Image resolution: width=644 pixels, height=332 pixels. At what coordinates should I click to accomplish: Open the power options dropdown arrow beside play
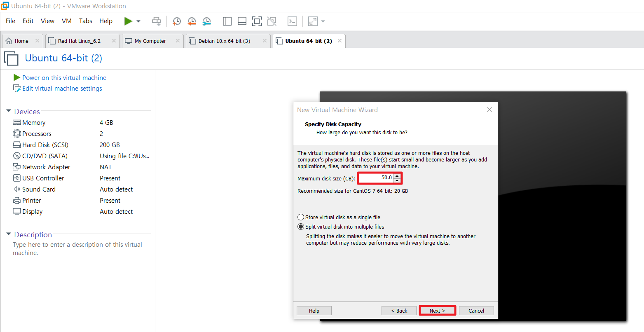(x=138, y=21)
